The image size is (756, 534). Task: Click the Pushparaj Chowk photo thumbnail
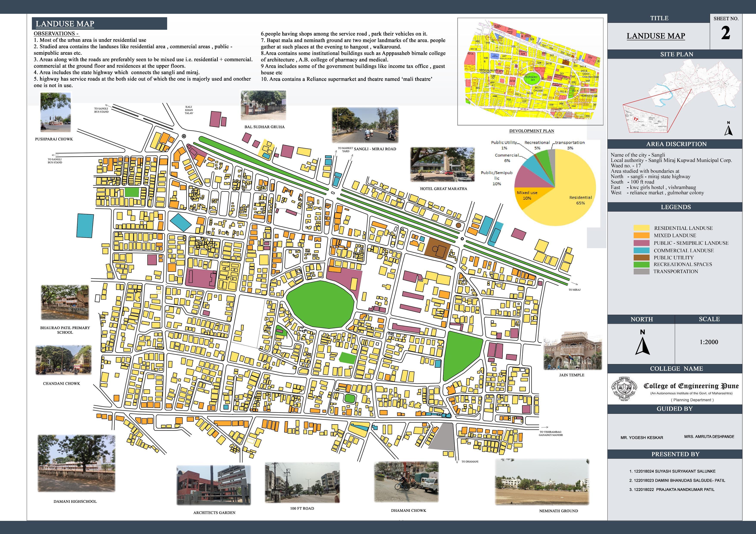click(55, 112)
